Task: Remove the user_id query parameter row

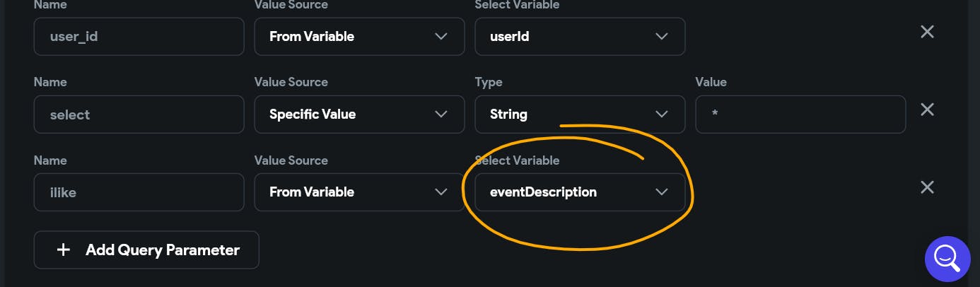Action: (926, 32)
